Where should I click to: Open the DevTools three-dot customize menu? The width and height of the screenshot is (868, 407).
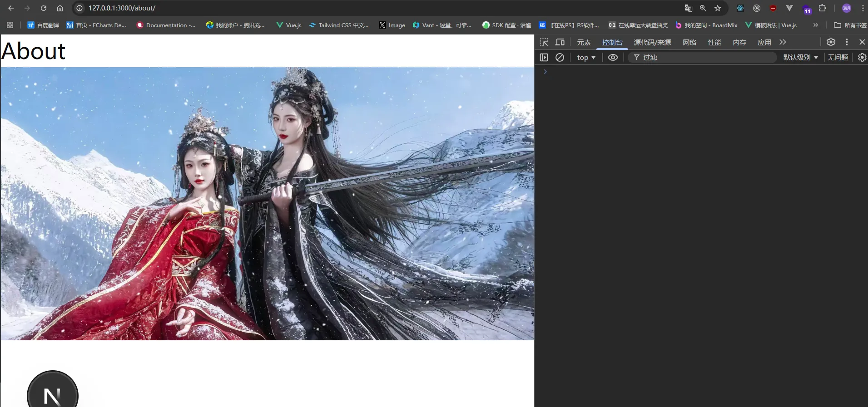pos(847,42)
